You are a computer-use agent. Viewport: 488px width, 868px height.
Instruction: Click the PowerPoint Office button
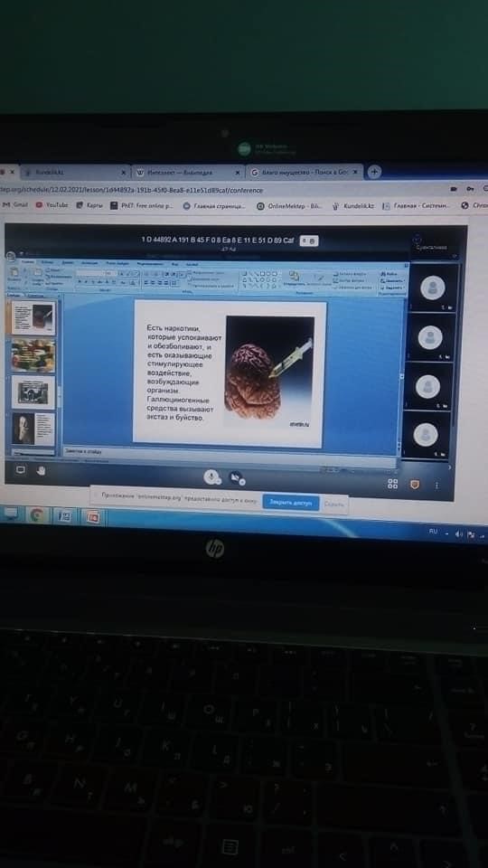[10, 256]
